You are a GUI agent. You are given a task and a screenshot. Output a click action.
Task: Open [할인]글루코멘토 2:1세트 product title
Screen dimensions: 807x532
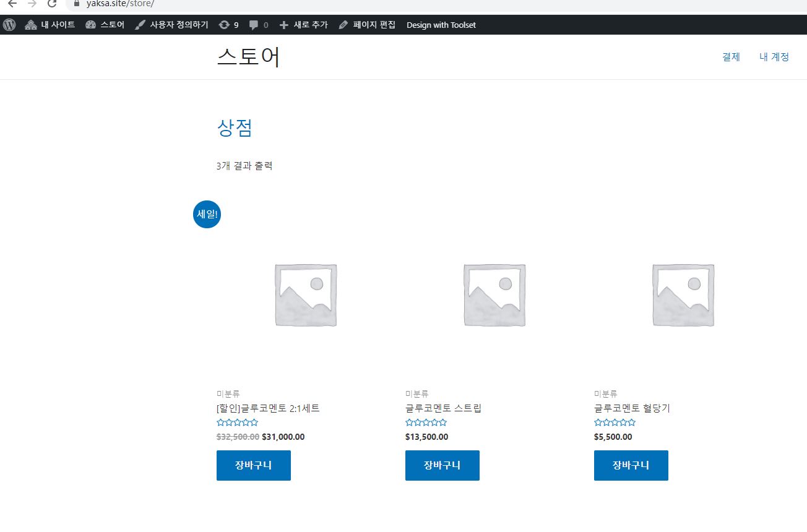pyautogui.click(x=268, y=408)
